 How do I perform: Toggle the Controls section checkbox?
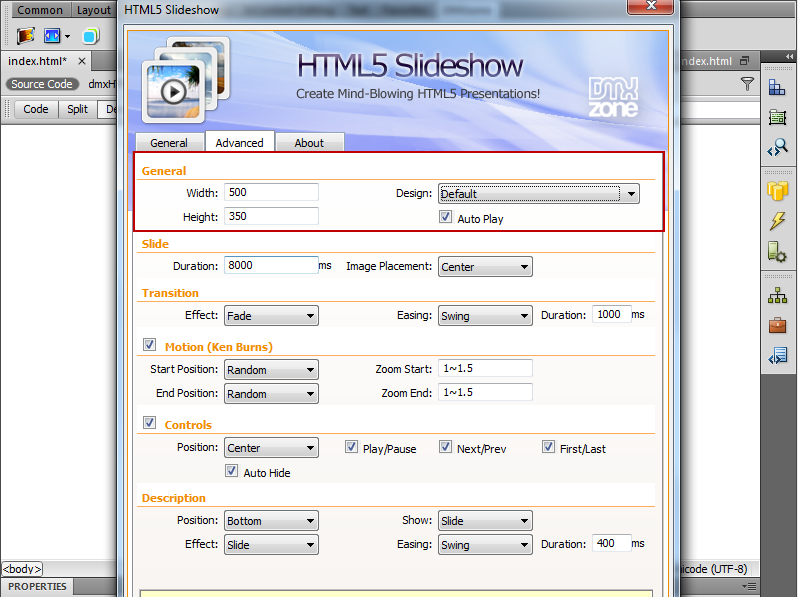(149, 422)
